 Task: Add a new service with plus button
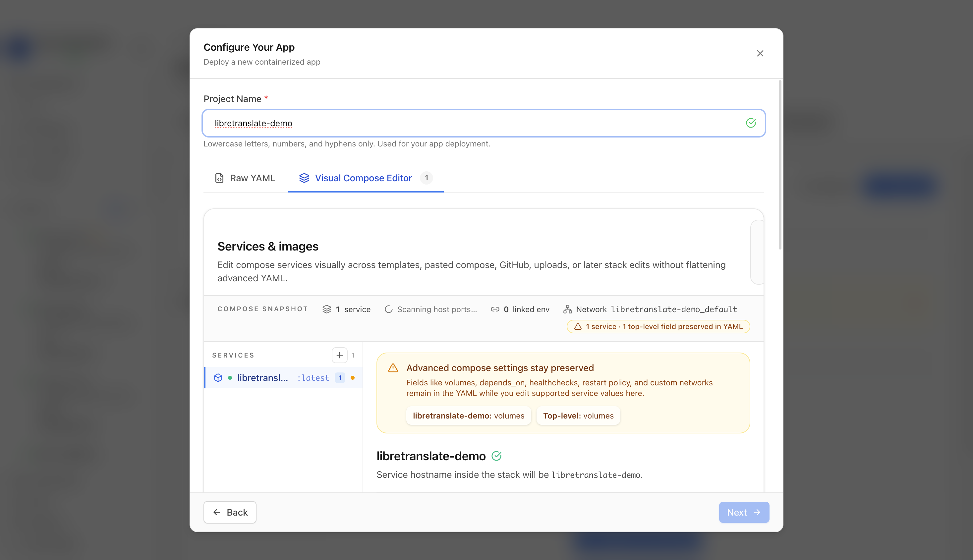tap(339, 355)
